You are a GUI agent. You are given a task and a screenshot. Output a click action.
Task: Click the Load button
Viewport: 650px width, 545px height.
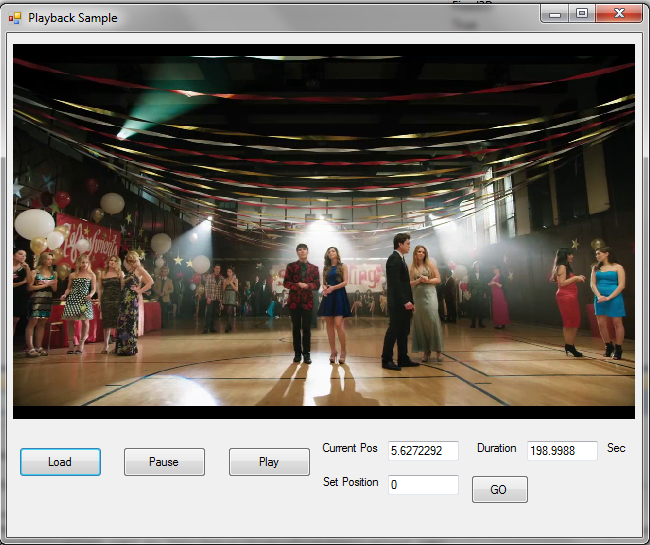(60, 462)
